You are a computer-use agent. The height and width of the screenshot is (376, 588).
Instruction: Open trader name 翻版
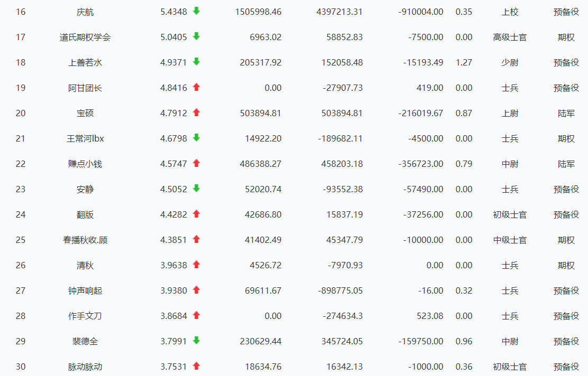pyautogui.click(x=85, y=214)
